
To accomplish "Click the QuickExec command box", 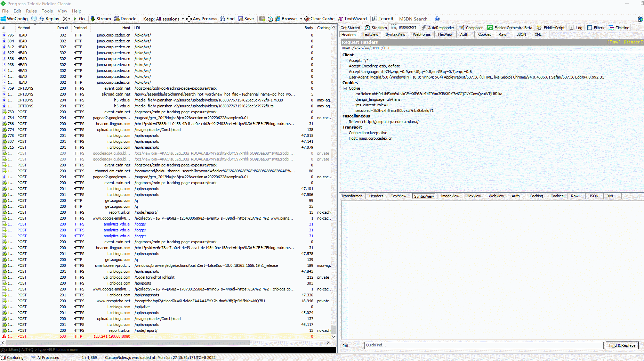I will coord(168,350).
